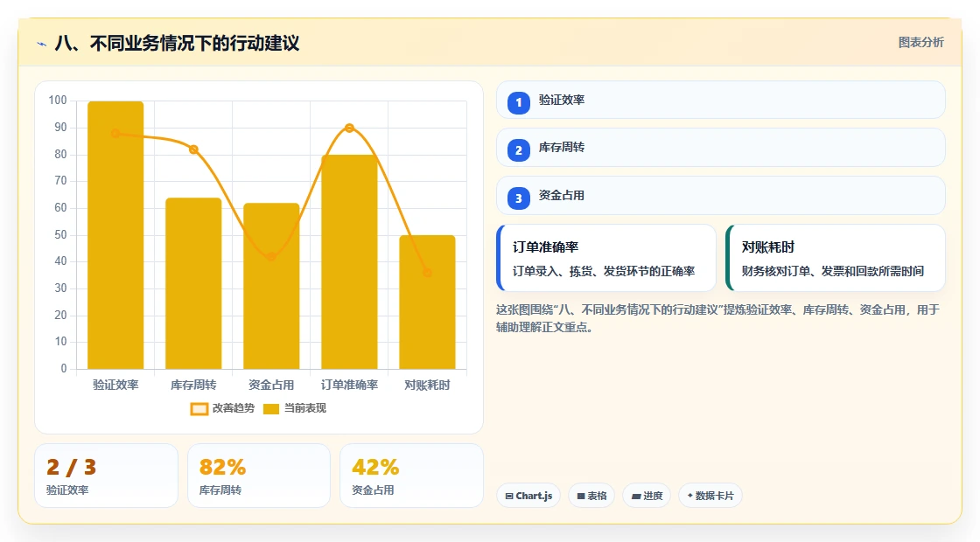Click the 100 y-axis label

click(58, 101)
